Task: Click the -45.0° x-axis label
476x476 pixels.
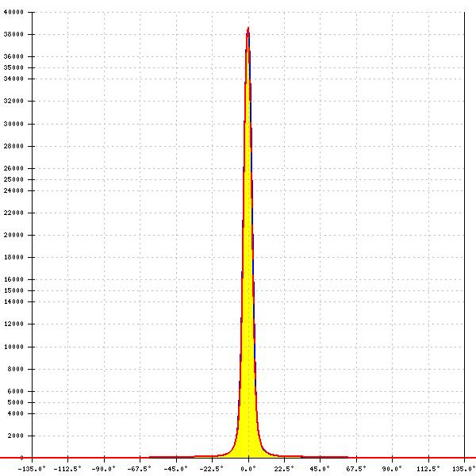Action: (175, 469)
